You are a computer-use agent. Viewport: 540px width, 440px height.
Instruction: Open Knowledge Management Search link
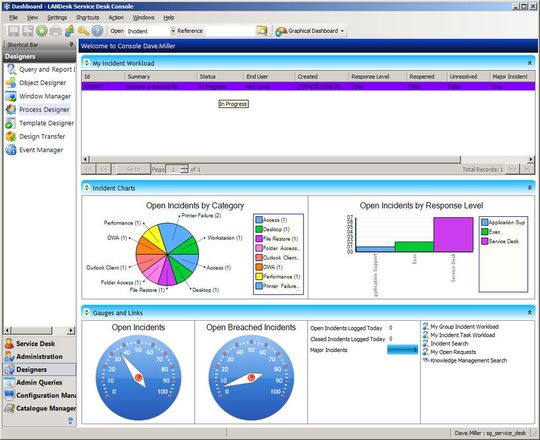coord(465,360)
